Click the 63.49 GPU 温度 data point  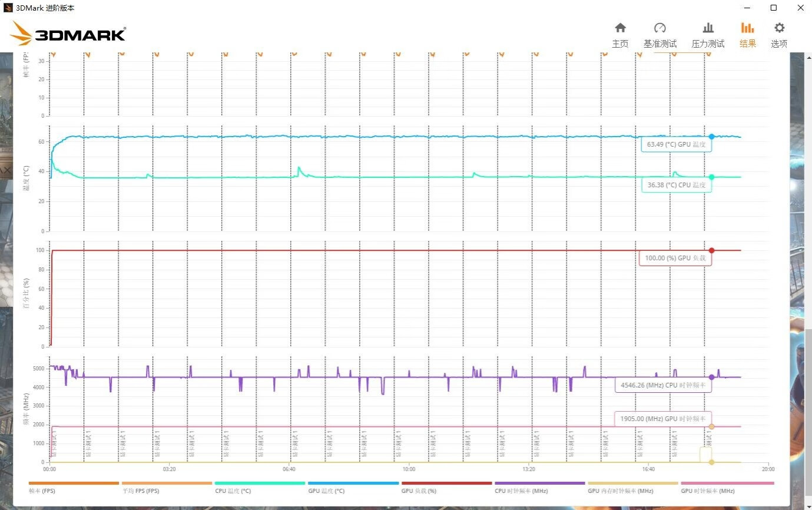click(x=711, y=137)
